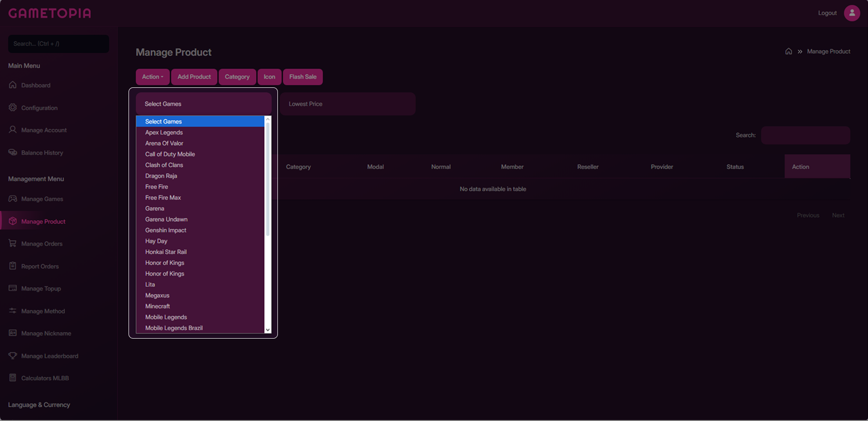Open Manage Nickname in sidebar

pos(46,333)
